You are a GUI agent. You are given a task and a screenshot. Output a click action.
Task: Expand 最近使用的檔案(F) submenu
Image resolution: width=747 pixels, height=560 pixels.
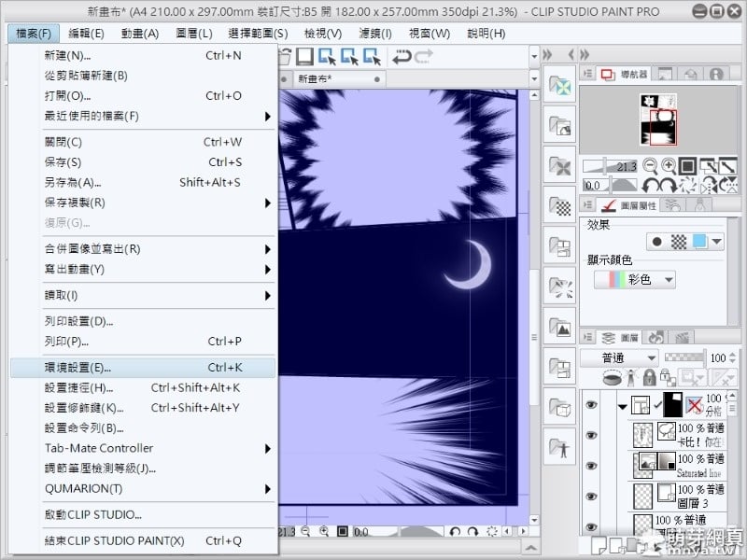click(267, 116)
